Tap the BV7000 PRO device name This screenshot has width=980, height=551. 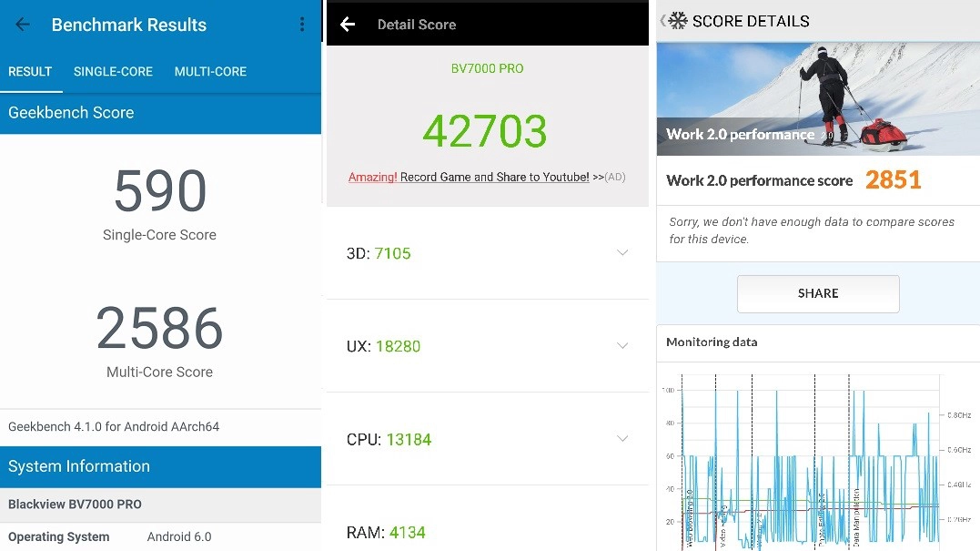pos(488,68)
